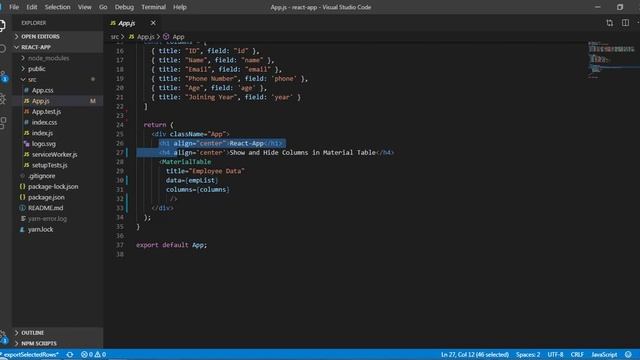Open setupTests.js file
The height and width of the screenshot is (360, 640).
point(49,165)
